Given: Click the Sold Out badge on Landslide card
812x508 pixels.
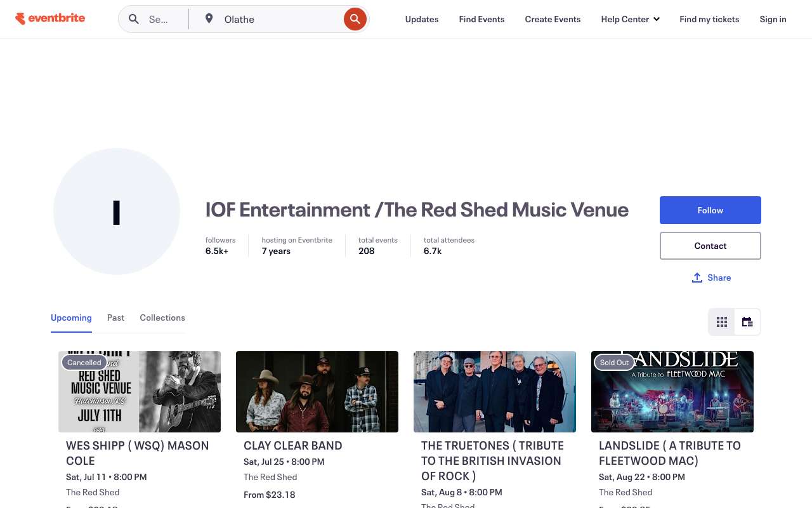Looking at the screenshot, I should (614, 363).
